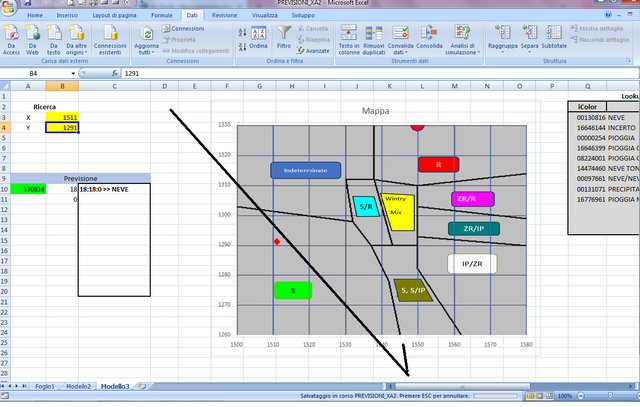This screenshot has height=407, width=640.
Task: Click the Subtotale icon
Action: tap(554, 38)
